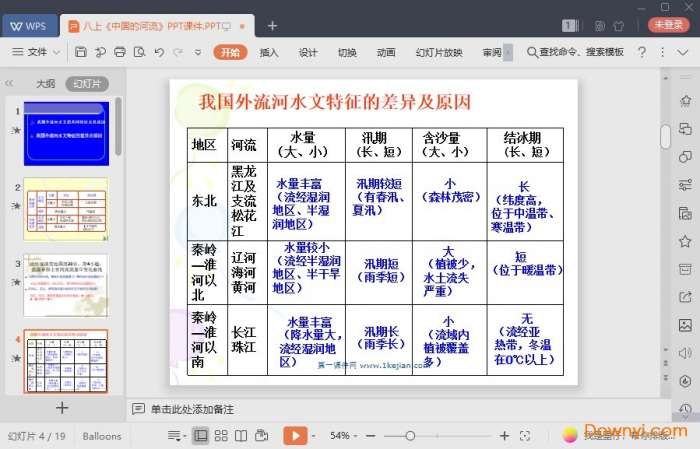
Task: Collapse the slide panel with double chevron
Action: click(9, 83)
